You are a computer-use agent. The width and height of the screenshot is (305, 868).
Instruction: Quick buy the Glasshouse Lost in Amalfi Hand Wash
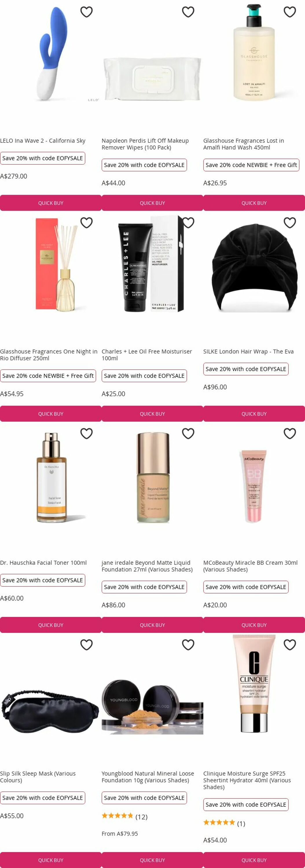click(x=254, y=203)
